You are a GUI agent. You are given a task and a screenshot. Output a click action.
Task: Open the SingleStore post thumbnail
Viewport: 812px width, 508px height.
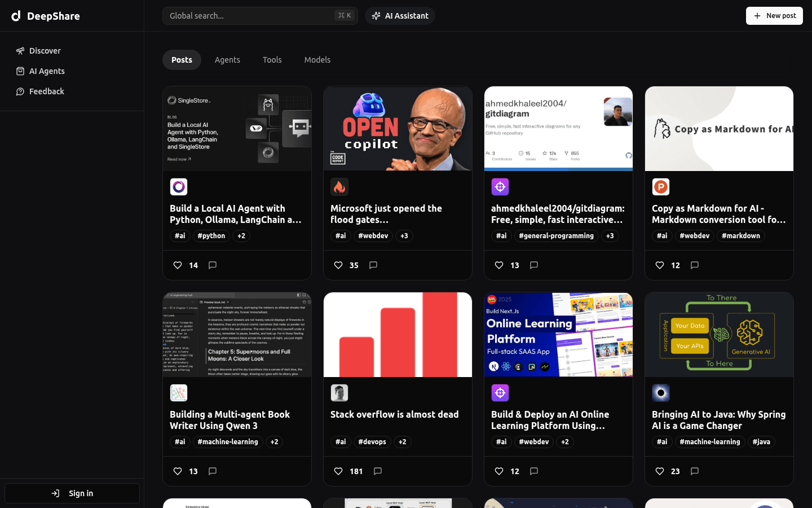point(237,129)
